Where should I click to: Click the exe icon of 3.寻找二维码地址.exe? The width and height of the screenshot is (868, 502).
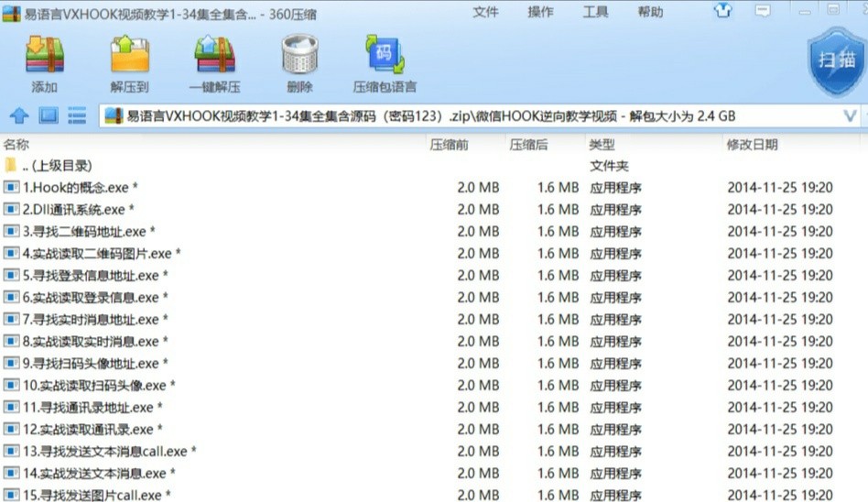pos(11,231)
